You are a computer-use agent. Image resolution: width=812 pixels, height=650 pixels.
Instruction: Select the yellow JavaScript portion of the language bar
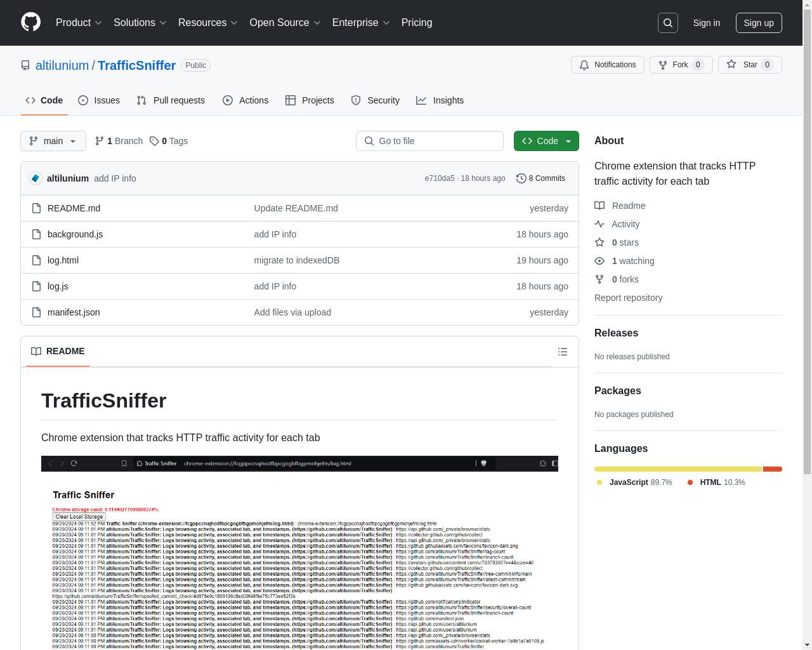tap(678, 469)
